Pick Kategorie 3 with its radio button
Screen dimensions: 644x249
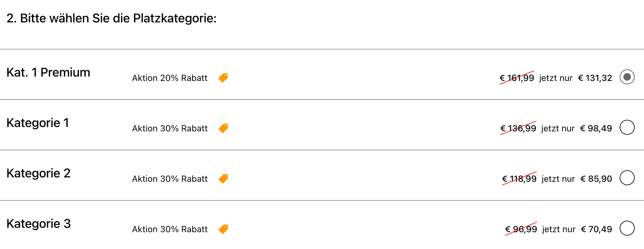[x=627, y=228]
